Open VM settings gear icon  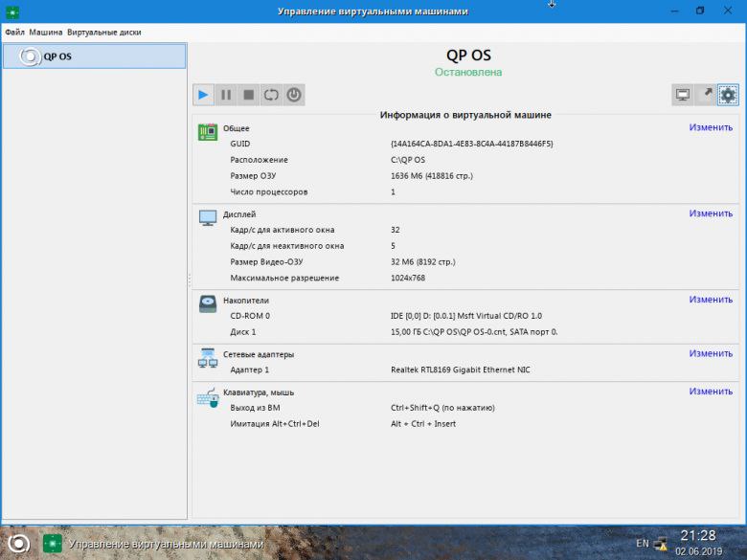(728, 95)
